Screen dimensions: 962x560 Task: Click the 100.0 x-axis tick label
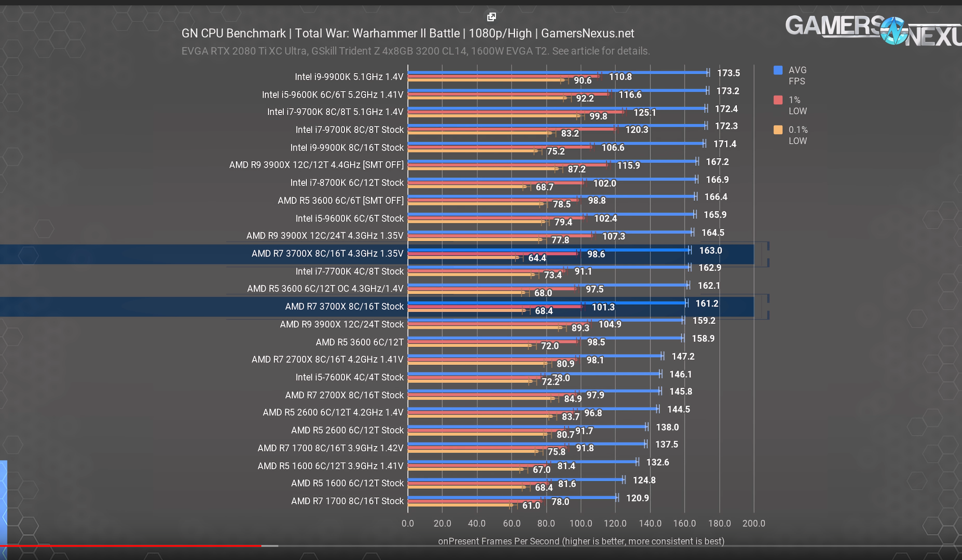click(580, 523)
